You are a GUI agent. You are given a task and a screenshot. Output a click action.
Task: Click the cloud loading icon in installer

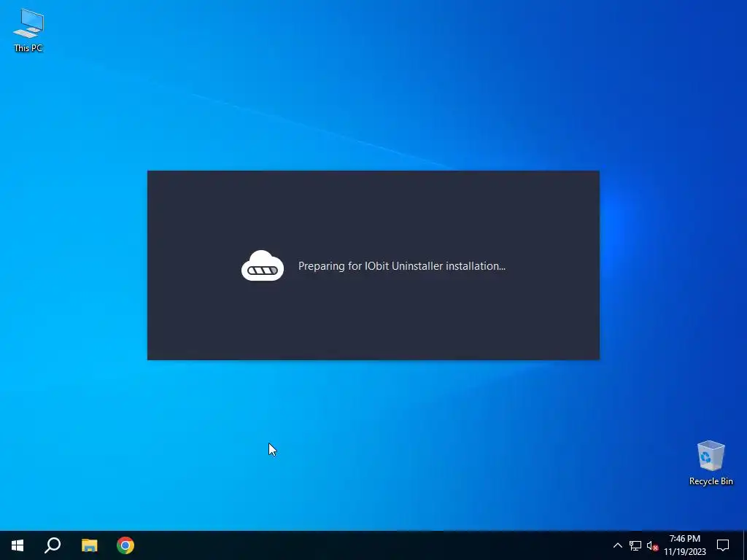(263, 265)
